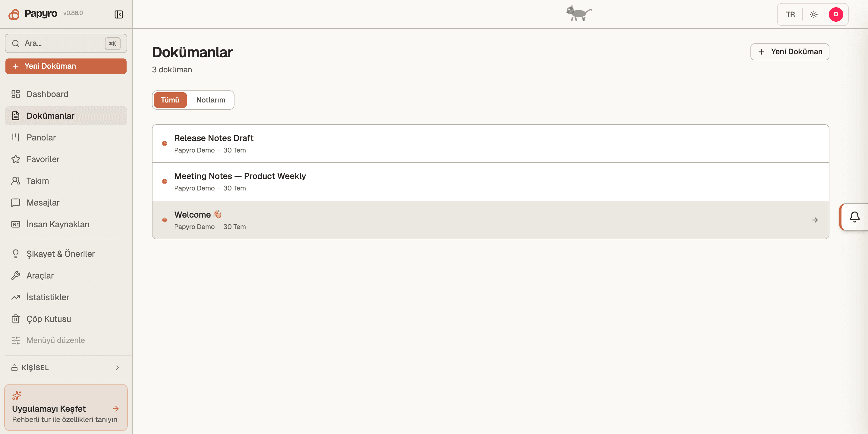Click the status dot beside Welcome

(x=165, y=220)
